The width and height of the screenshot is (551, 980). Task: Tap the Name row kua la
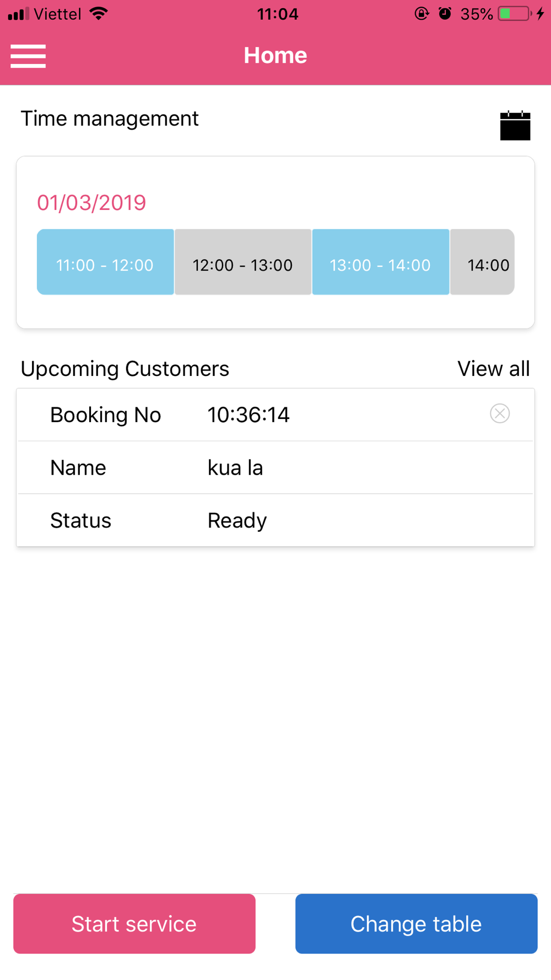[x=275, y=467]
